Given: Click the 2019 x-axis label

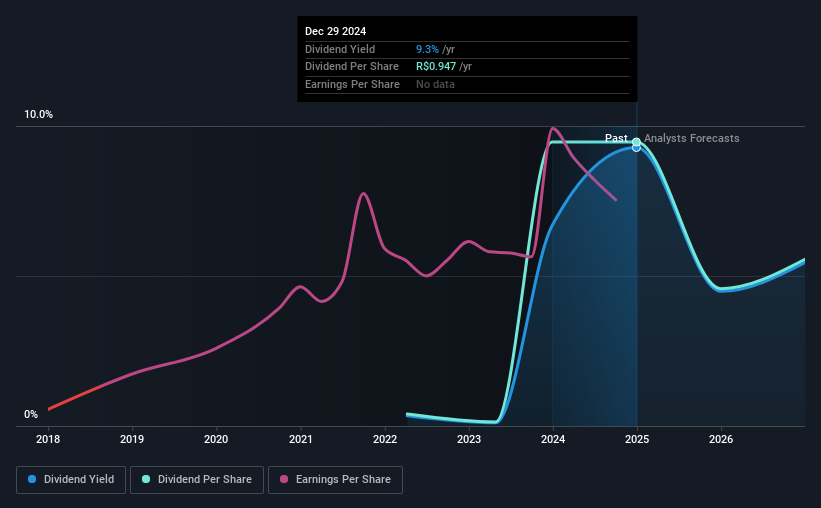Looking at the screenshot, I should click(132, 439).
